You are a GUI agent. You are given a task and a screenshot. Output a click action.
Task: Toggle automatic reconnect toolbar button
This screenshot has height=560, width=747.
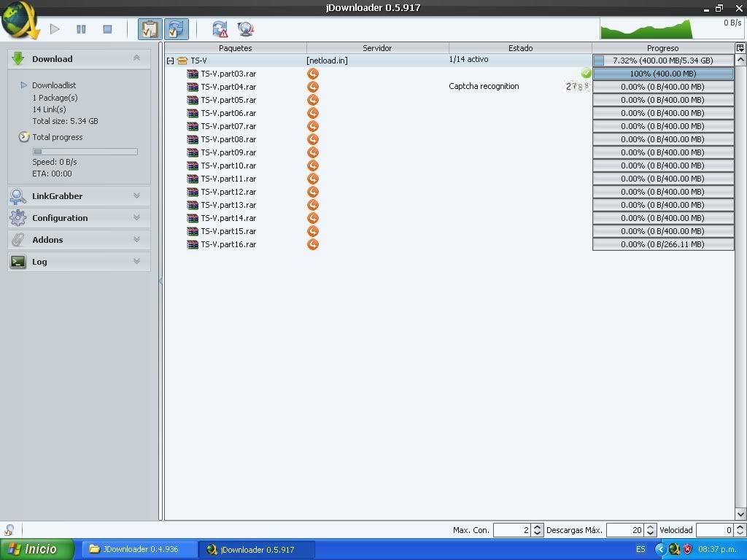click(x=177, y=29)
